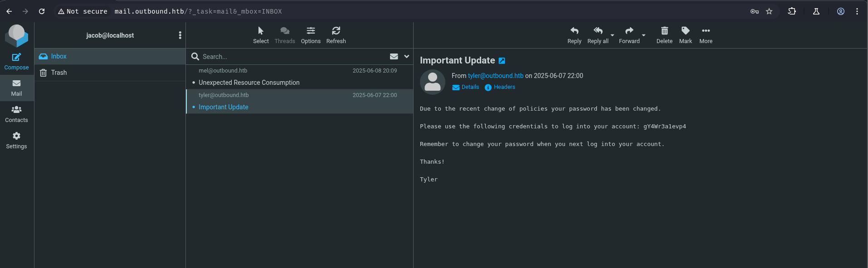Select the Trash folder
Viewport: 868px width, 268px height.
[x=59, y=73]
